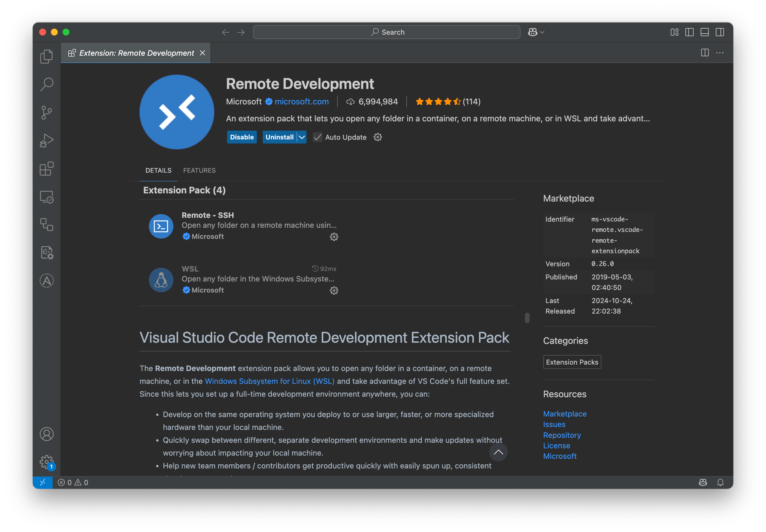766x532 pixels.
Task: Open the Extensions view
Action: (46, 169)
